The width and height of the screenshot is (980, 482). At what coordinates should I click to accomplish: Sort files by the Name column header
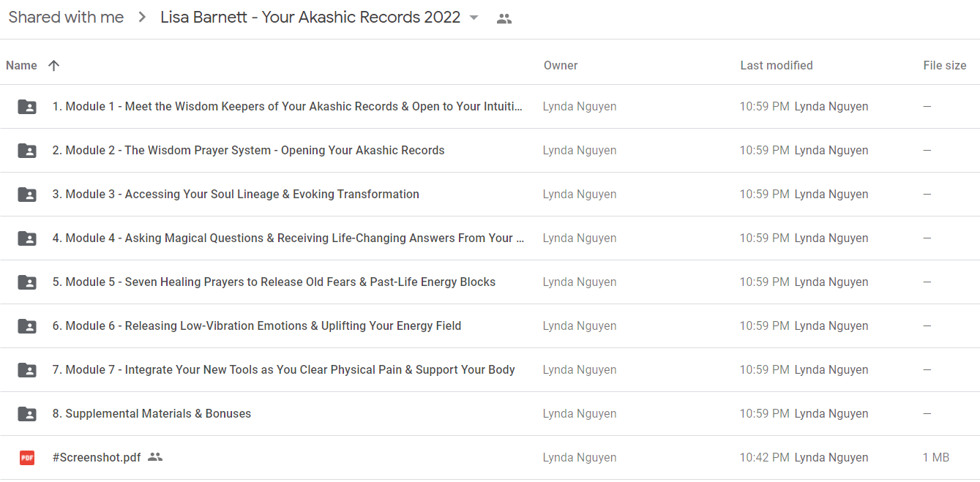[21, 65]
